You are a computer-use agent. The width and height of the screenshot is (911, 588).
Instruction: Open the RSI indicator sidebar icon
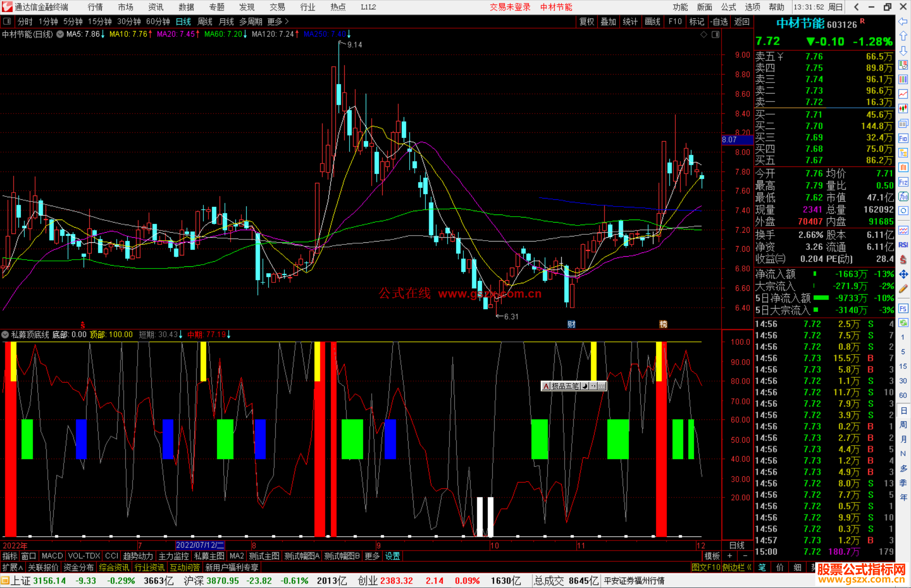pyautogui.click(x=903, y=245)
